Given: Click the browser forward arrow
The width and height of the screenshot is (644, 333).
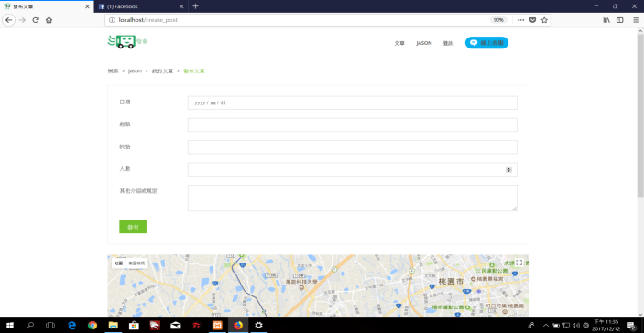Looking at the screenshot, I should pos(23,20).
